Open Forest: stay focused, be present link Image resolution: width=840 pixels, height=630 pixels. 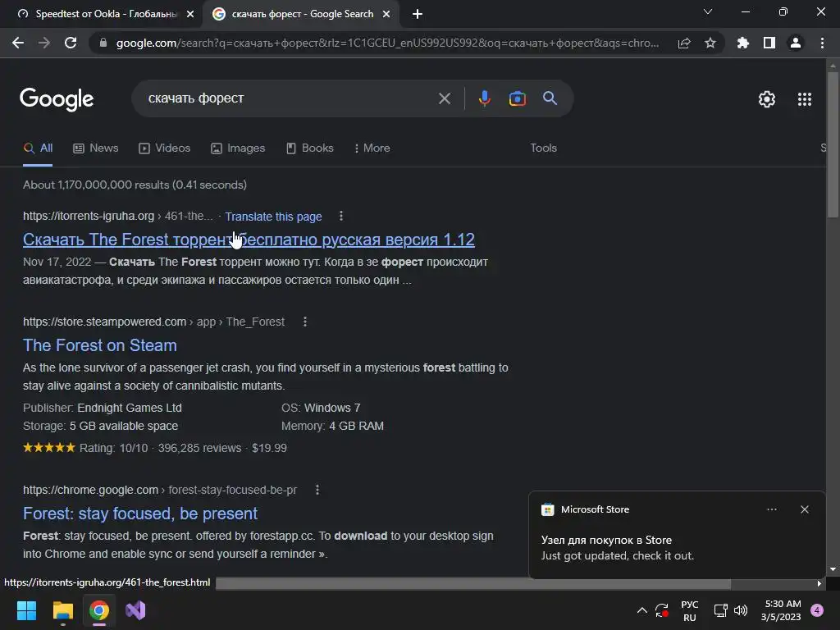pos(140,514)
